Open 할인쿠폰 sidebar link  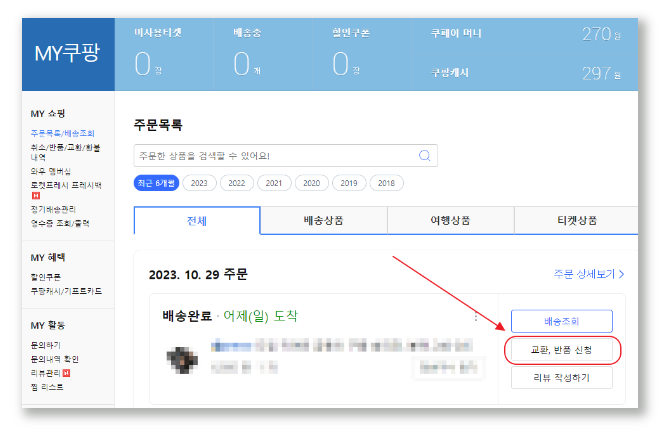click(45, 277)
